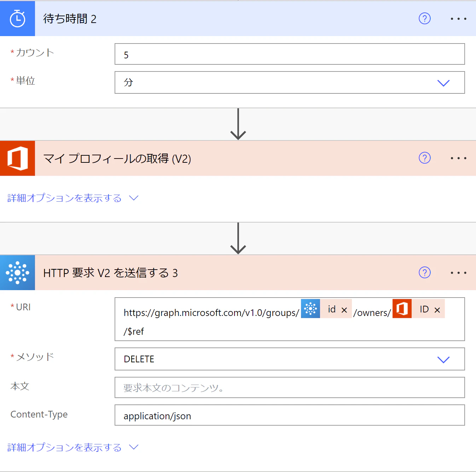
Task: Click the Content-Type label
Action: (x=39, y=414)
